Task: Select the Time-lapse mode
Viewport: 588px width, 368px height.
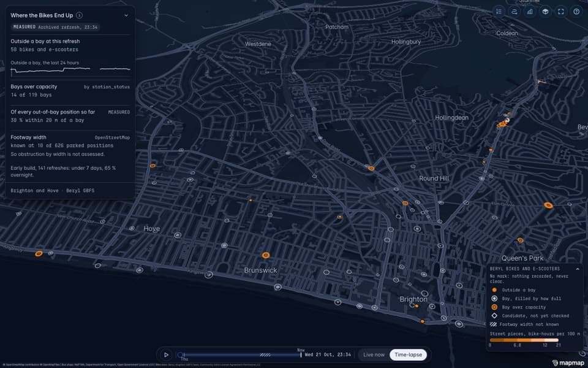Action: 408,355
